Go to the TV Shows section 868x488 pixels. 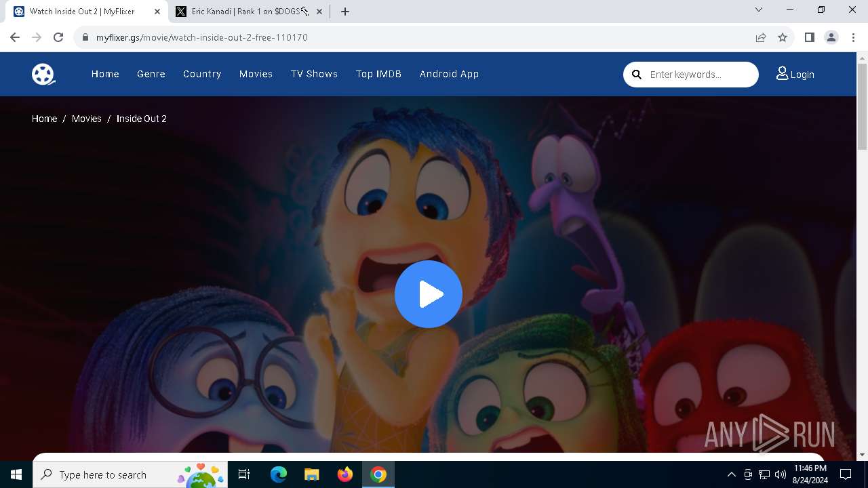(x=314, y=74)
